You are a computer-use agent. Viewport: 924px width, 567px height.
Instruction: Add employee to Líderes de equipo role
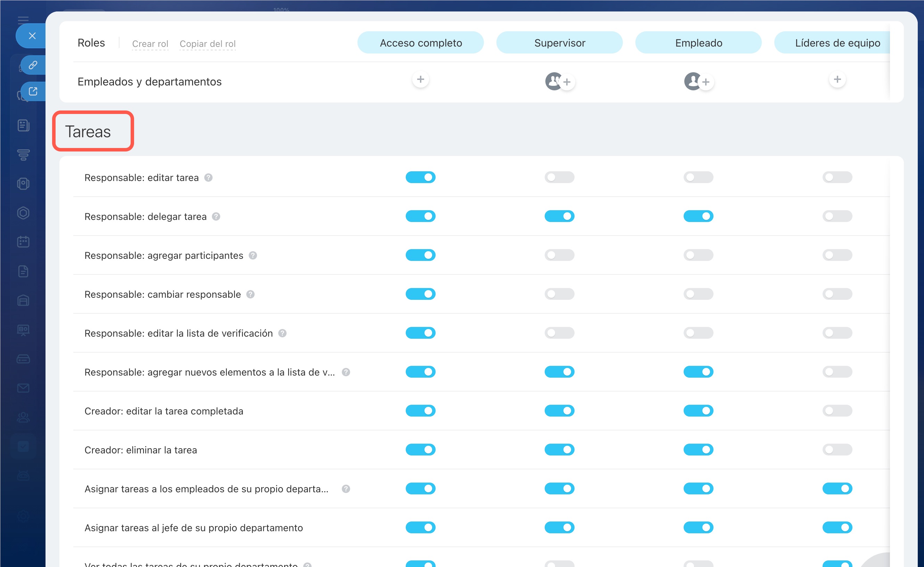point(837,80)
